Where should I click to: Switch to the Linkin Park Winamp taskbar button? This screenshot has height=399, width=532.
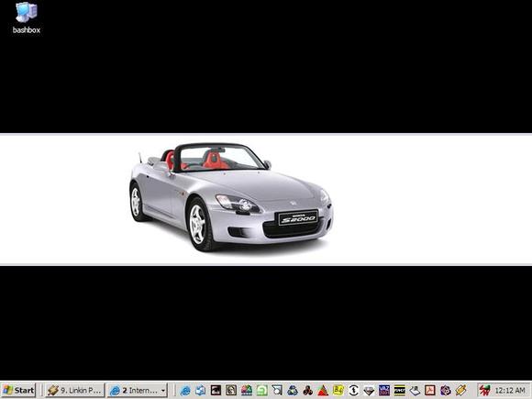coord(75,390)
